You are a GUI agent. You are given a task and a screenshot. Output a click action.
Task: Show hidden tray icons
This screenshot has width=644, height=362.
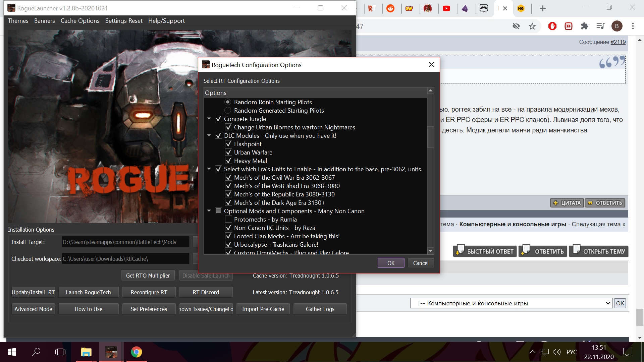[x=532, y=352]
